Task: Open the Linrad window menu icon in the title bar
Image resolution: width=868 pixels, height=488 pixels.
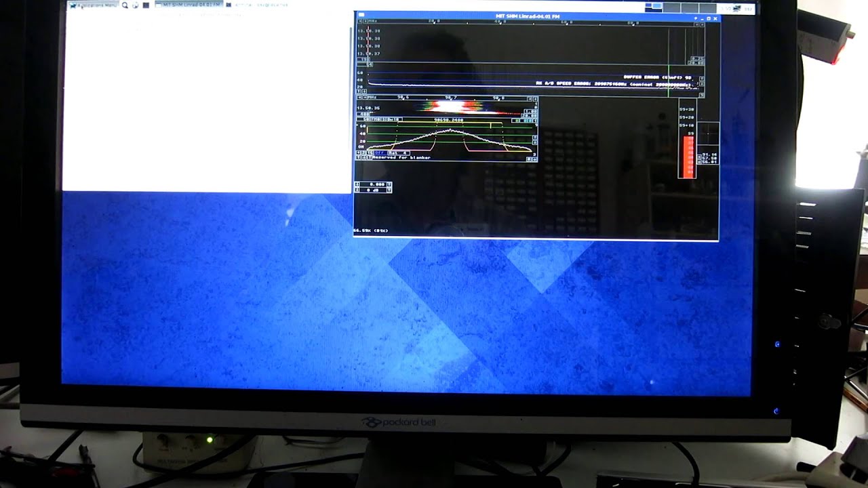Action: [x=361, y=15]
